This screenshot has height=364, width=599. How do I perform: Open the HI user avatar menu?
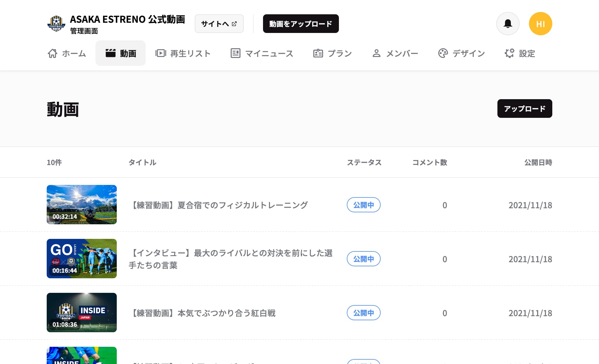pos(540,24)
